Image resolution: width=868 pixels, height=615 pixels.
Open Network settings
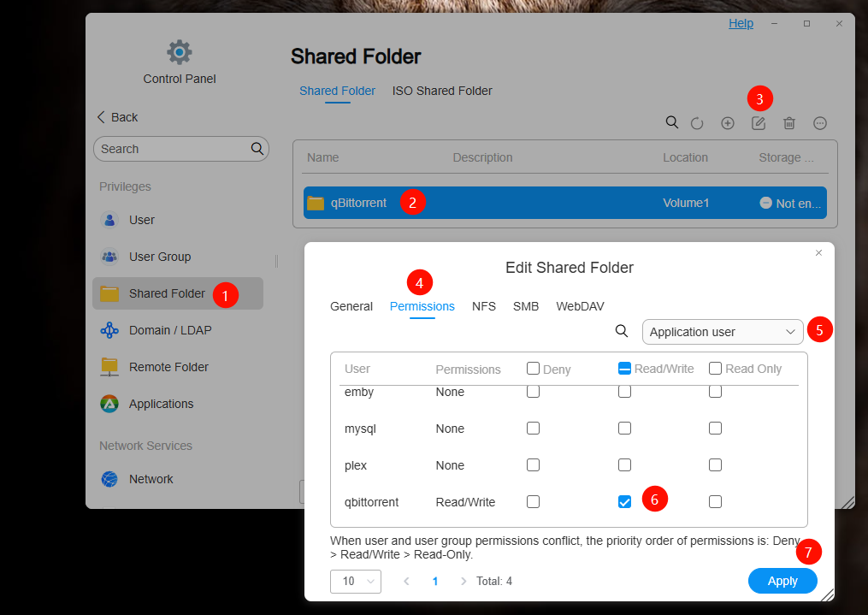pos(178,479)
